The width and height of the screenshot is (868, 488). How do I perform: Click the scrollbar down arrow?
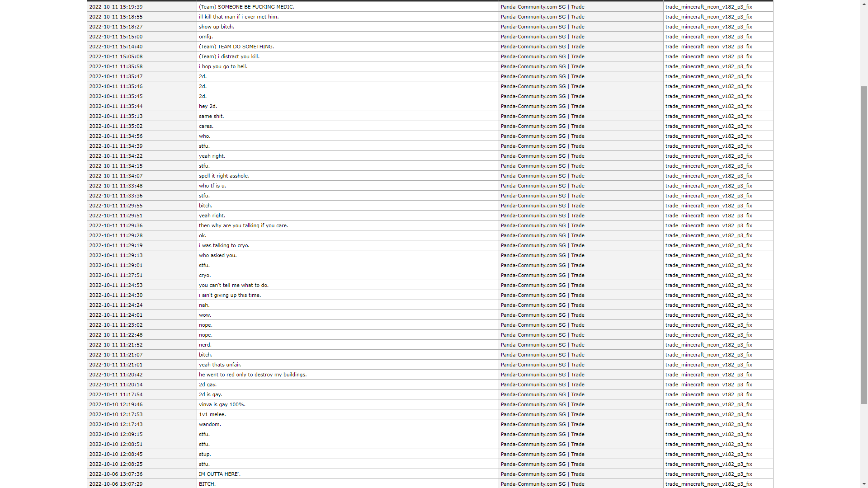[x=864, y=485]
